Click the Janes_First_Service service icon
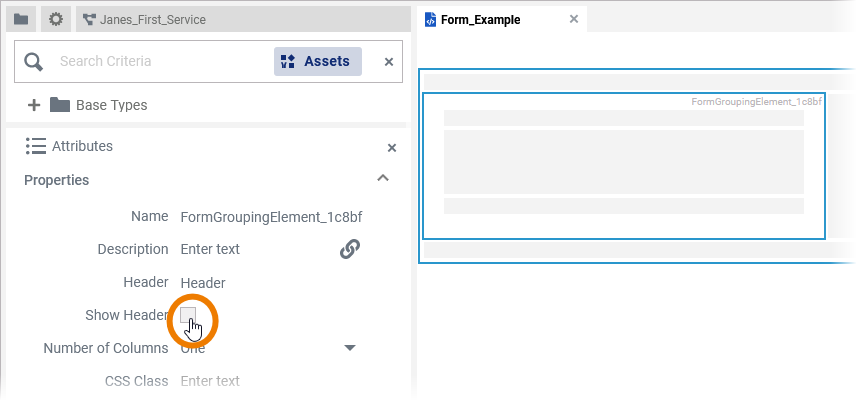Viewport: 857px width, 401px height. (89, 19)
